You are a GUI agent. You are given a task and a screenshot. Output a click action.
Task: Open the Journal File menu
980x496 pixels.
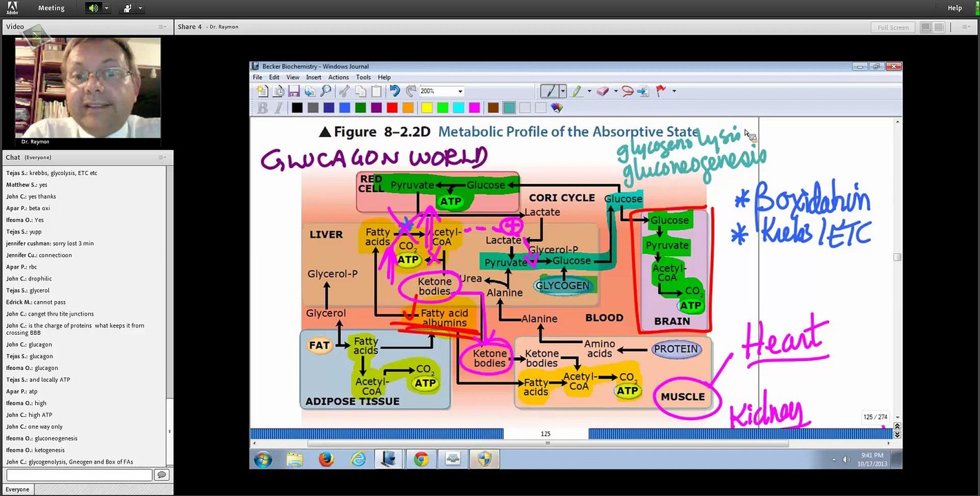tap(257, 77)
